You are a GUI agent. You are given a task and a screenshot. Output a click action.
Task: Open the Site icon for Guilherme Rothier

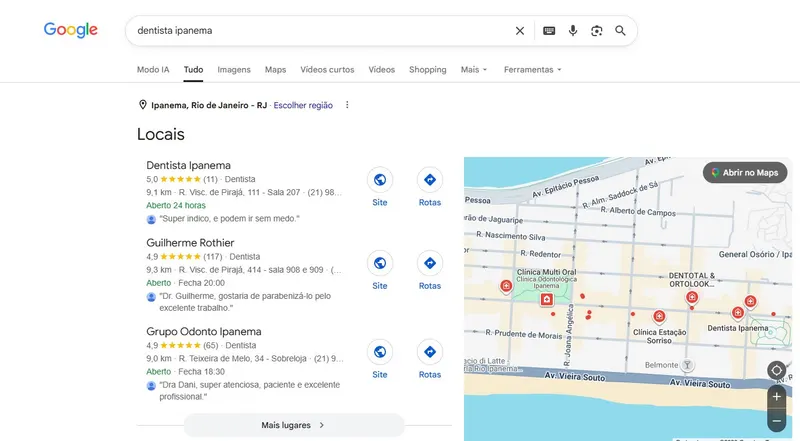380,263
